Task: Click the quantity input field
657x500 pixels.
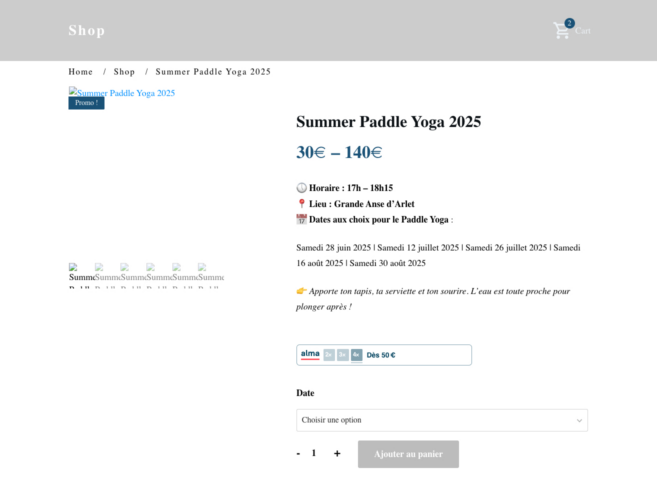Action: [314, 453]
